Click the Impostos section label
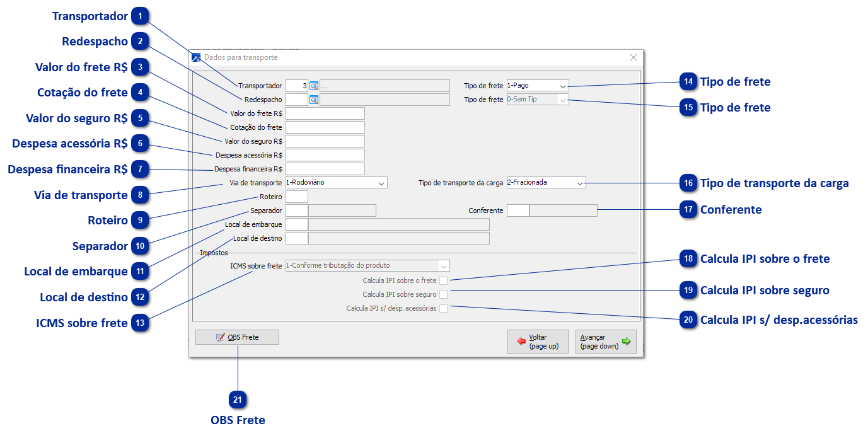Image resolution: width=868 pixels, height=438 pixels. (x=214, y=252)
